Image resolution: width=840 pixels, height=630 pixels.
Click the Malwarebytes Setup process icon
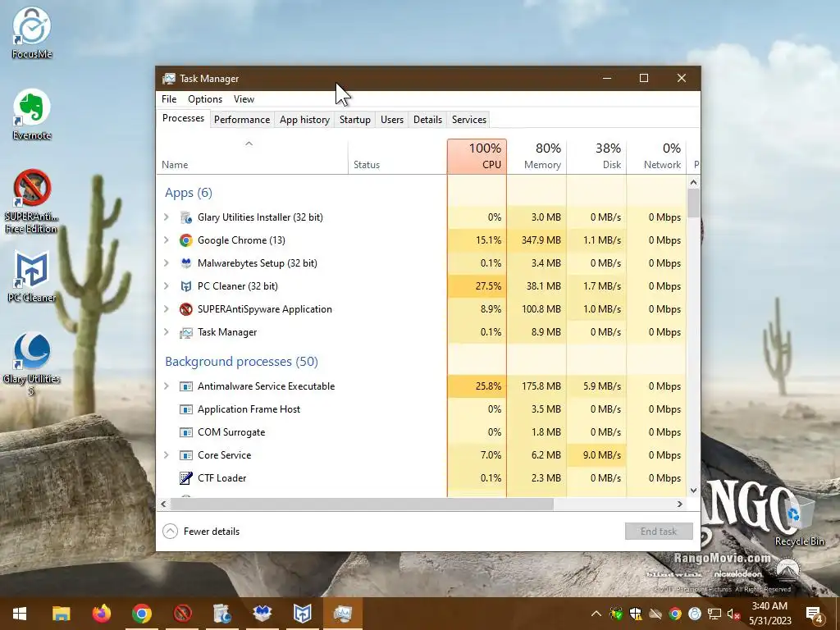click(x=186, y=263)
